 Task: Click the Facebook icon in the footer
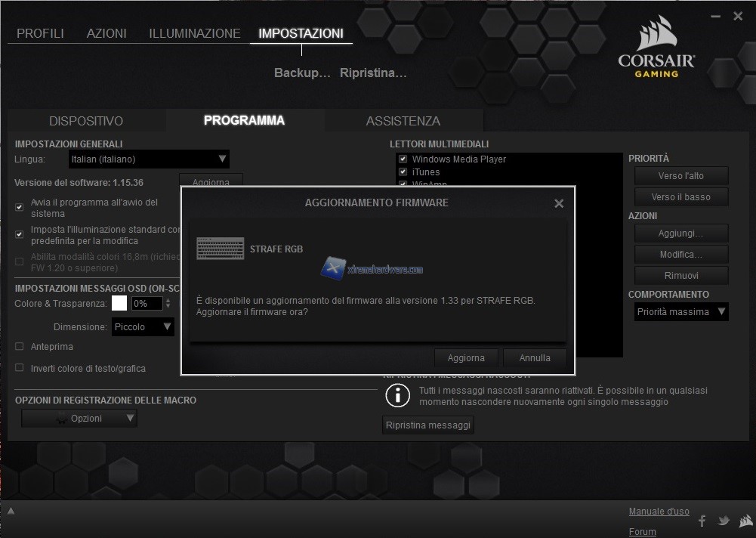pyautogui.click(x=701, y=521)
